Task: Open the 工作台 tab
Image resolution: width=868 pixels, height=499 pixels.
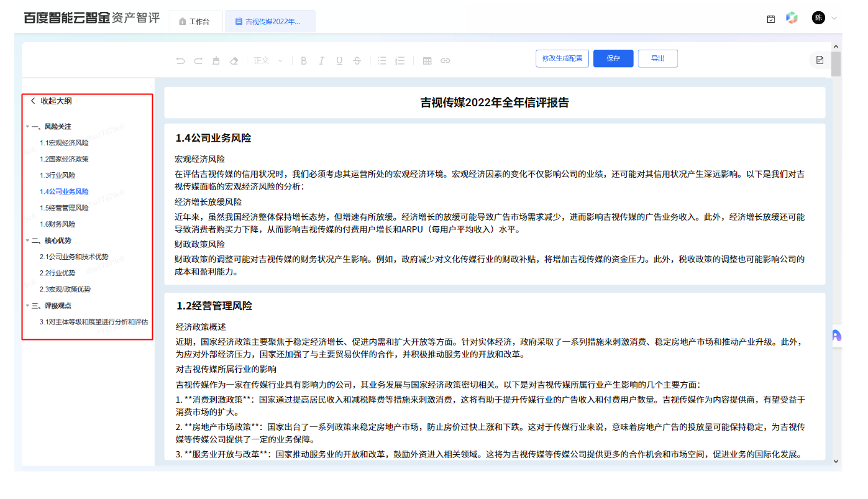Action: coord(196,21)
